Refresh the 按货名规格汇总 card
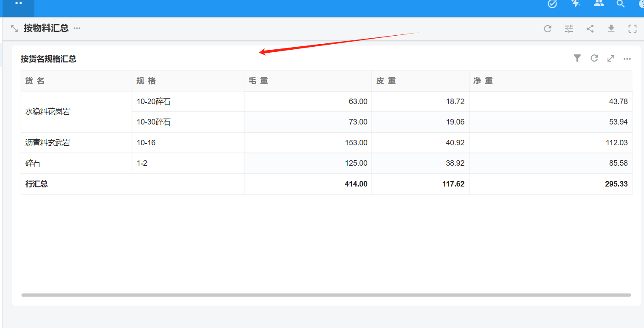 point(594,58)
